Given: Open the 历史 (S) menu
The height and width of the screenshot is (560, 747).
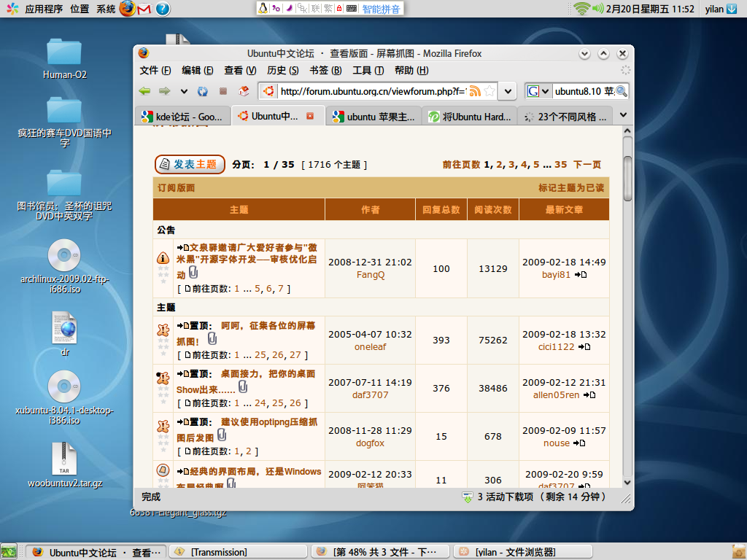Looking at the screenshot, I should [x=283, y=71].
